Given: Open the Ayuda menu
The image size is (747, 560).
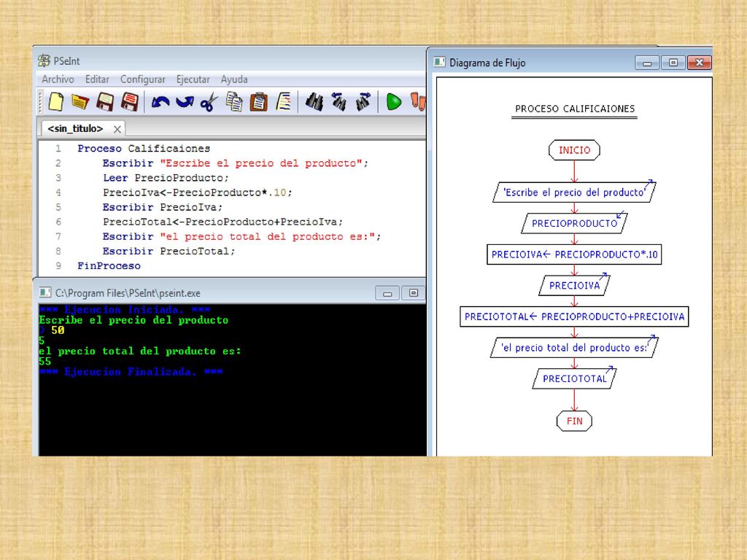Looking at the screenshot, I should 234,79.
